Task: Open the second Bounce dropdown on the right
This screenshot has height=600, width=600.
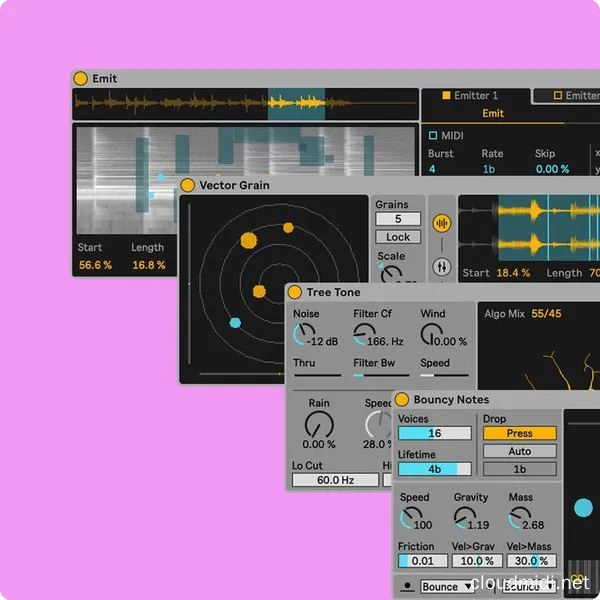Action: 526,587
